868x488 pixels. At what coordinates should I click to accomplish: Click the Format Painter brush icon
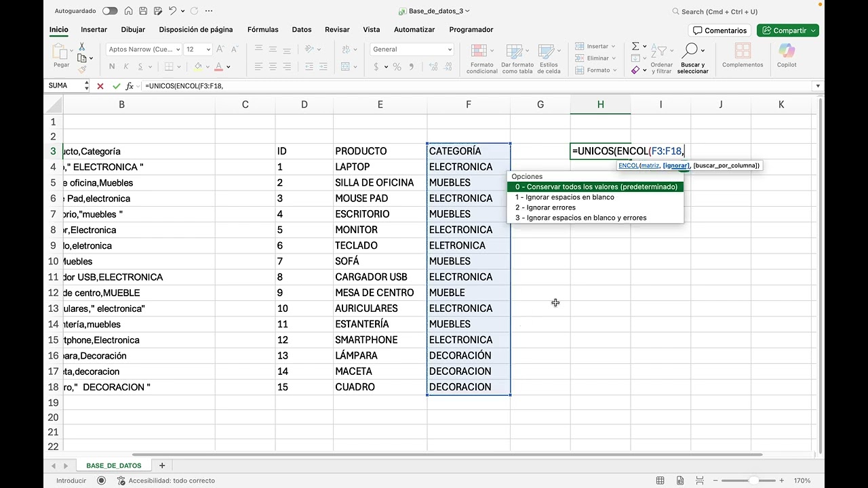click(x=82, y=69)
